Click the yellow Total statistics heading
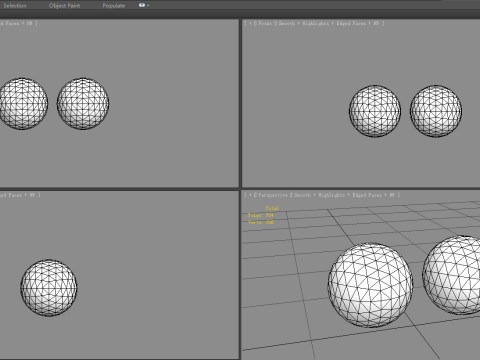The image size is (480, 360). coord(272,208)
